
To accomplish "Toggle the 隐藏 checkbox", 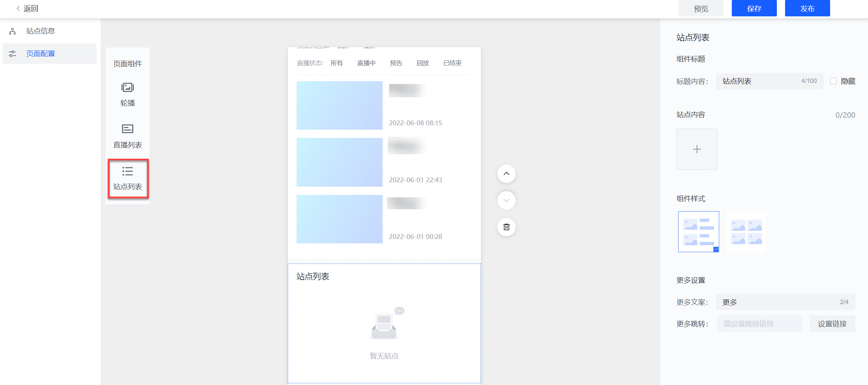I will (834, 81).
